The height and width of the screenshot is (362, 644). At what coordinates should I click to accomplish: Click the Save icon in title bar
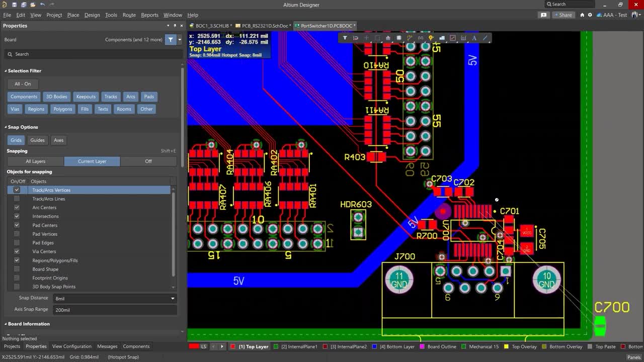pos(15,5)
